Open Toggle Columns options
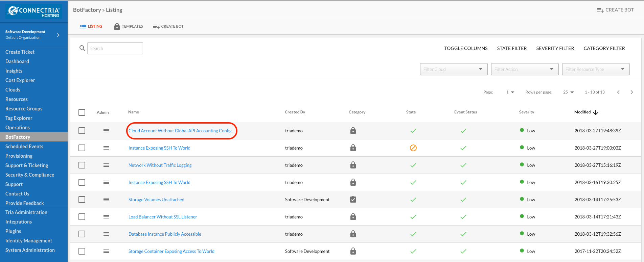Viewport: 644px width, 262px height. click(x=466, y=48)
